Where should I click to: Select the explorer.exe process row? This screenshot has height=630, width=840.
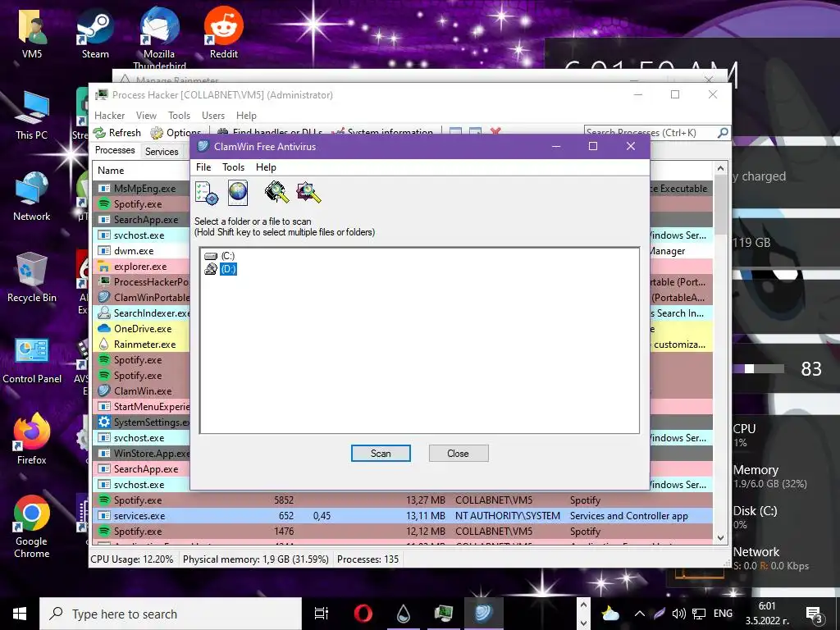142,267
